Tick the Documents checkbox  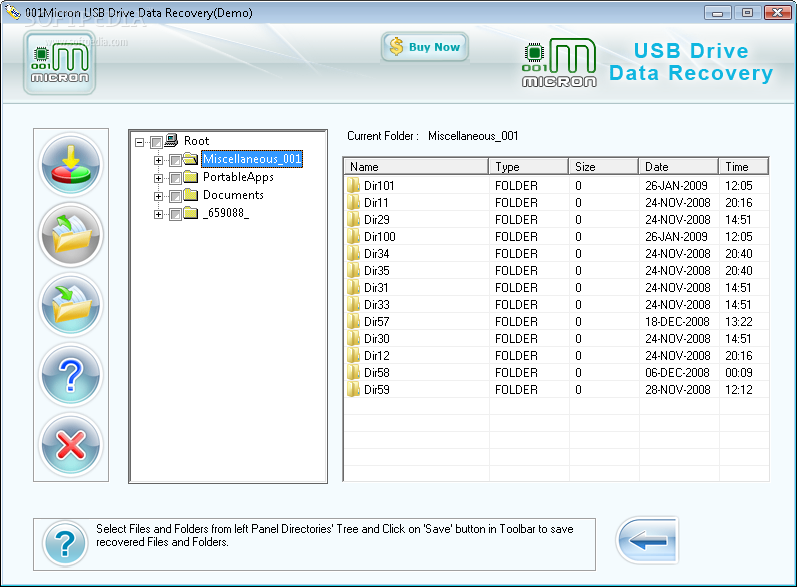point(175,196)
